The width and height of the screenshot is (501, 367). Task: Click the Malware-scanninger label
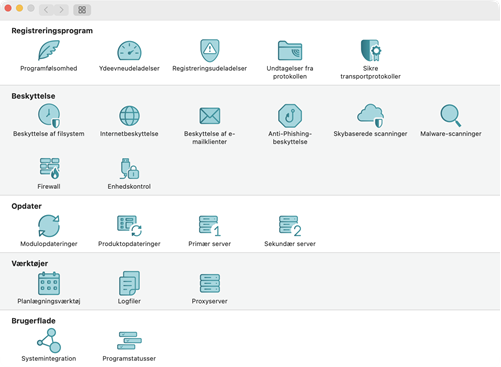coord(451,134)
